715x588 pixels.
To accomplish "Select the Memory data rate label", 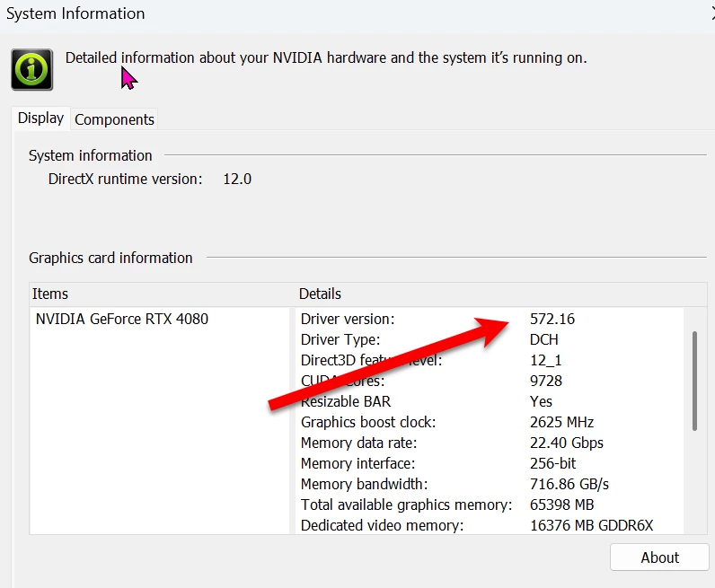I will (359, 443).
